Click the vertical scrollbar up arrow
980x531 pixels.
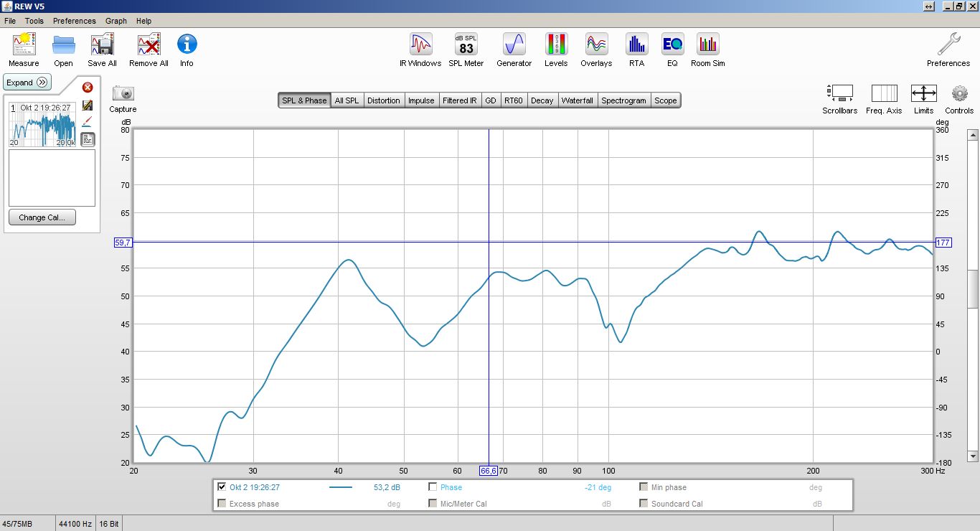(973, 135)
